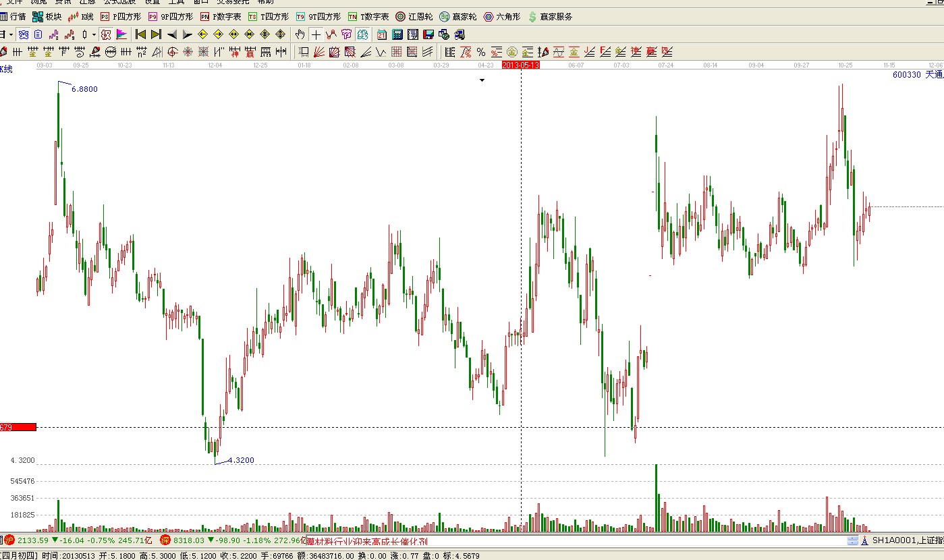The image size is (944, 560).
Task: Click the scrolling news headline in status bar
Action: 367,541
